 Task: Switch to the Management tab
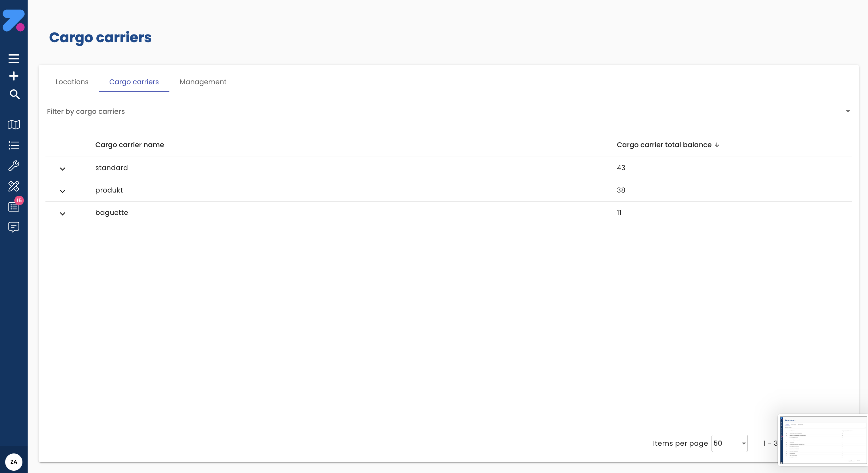click(x=203, y=82)
